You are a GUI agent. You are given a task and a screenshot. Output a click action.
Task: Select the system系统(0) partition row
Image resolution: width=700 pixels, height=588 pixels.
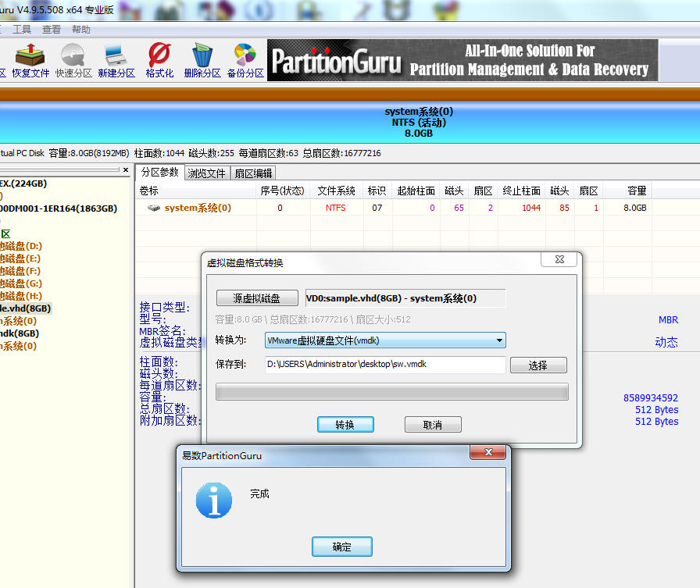click(395, 208)
